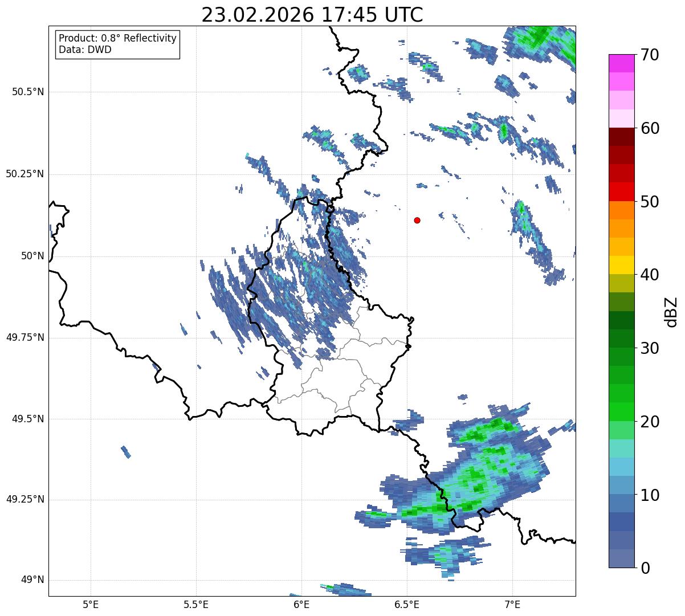Click the 50.25°N latitude label
This screenshot has width=685, height=616.
click(x=25, y=174)
